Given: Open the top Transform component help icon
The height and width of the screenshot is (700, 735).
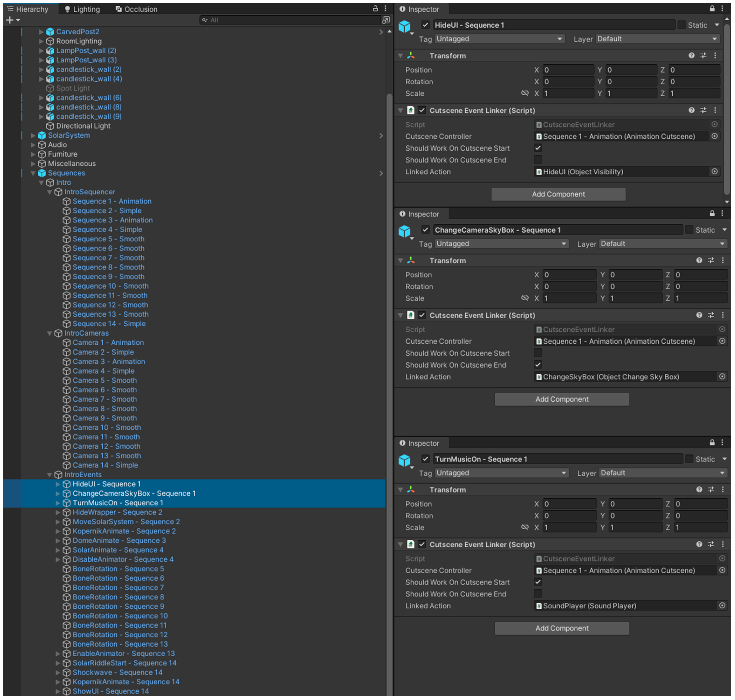Looking at the screenshot, I should pos(691,56).
